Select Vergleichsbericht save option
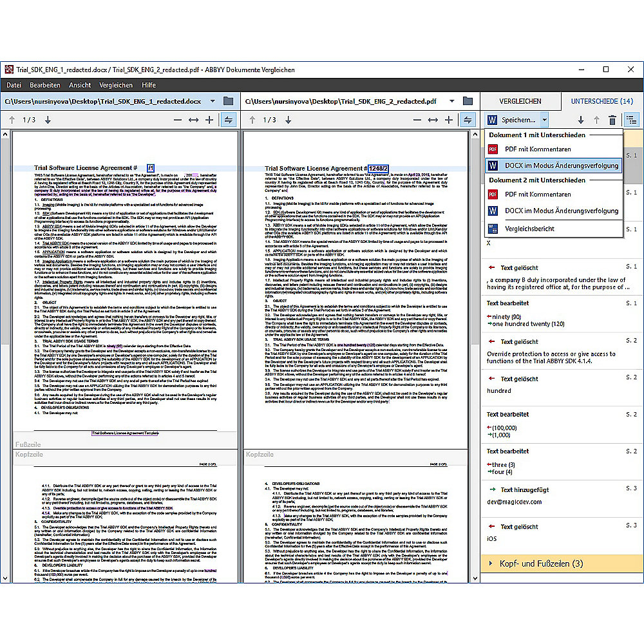Image resolution: width=644 pixels, height=644 pixels. pos(529,228)
